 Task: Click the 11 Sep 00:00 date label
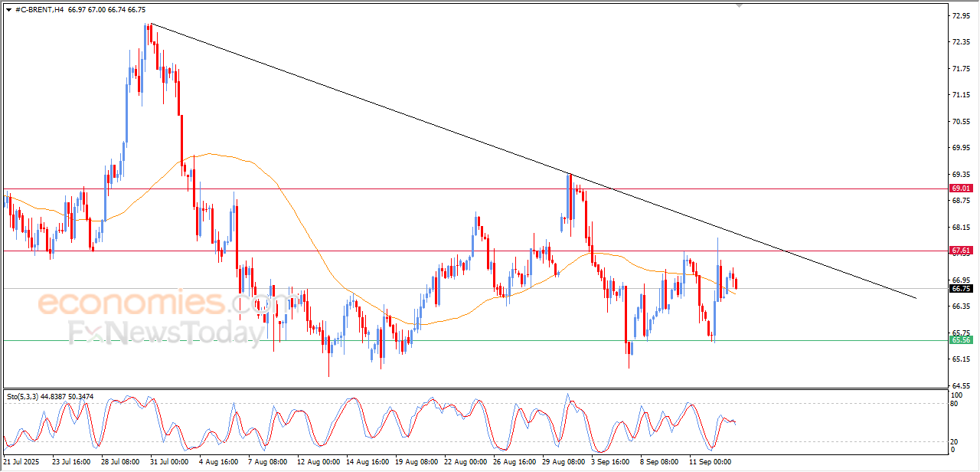pyautogui.click(x=710, y=462)
